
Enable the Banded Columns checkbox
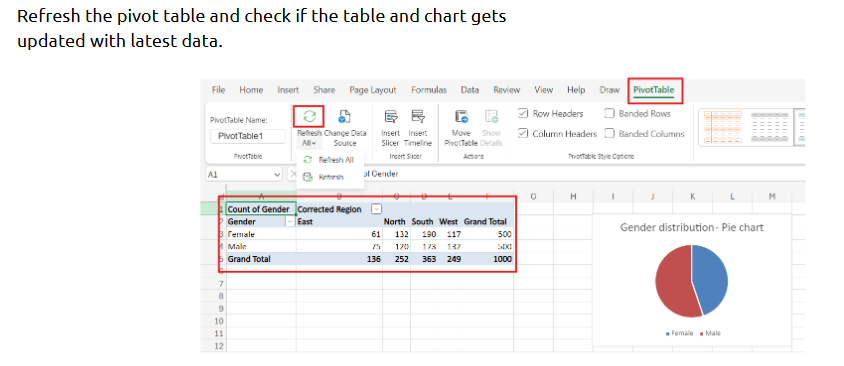pyautogui.click(x=609, y=133)
